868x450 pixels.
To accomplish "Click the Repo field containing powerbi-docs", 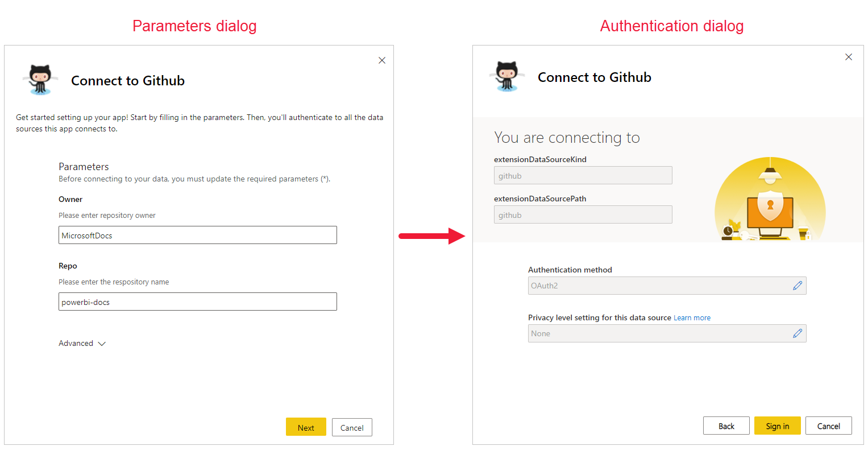I will tap(197, 302).
